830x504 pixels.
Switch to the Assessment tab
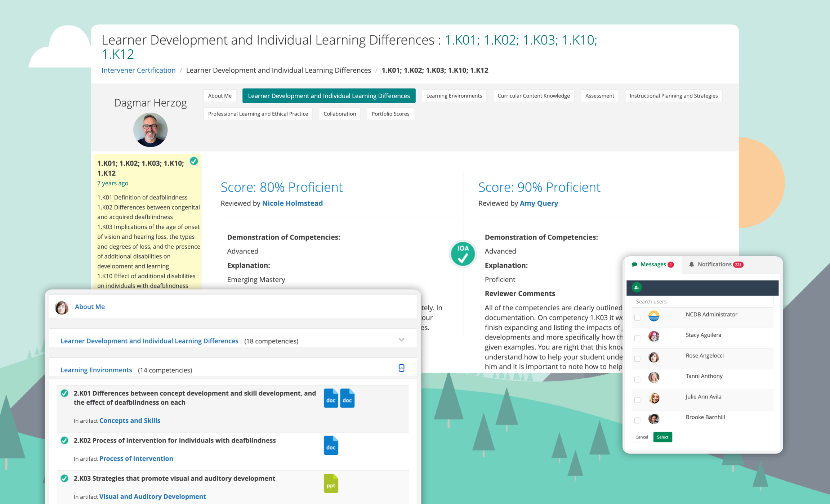pyautogui.click(x=599, y=96)
